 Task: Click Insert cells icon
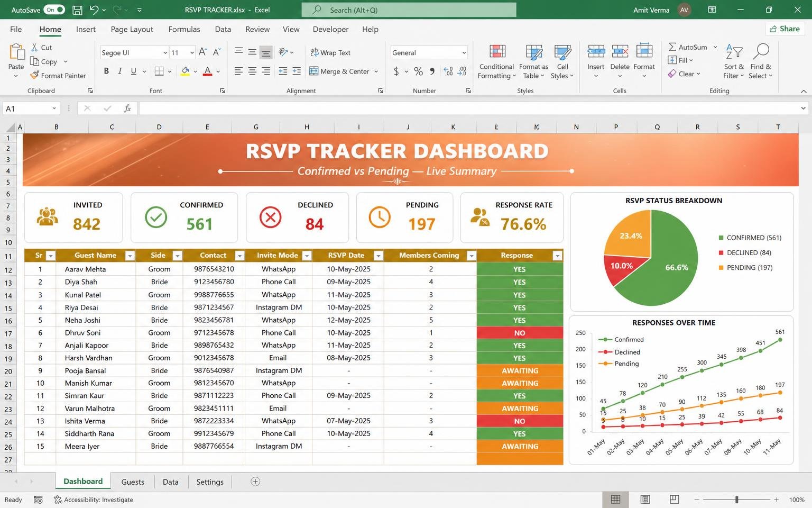point(596,51)
